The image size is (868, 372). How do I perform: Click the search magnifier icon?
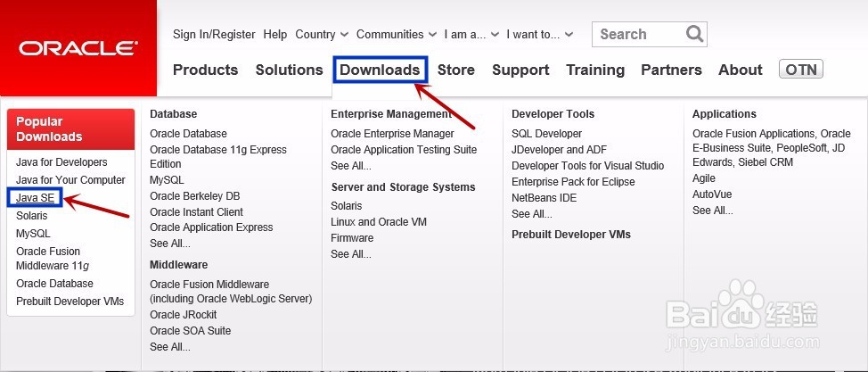pyautogui.click(x=694, y=34)
